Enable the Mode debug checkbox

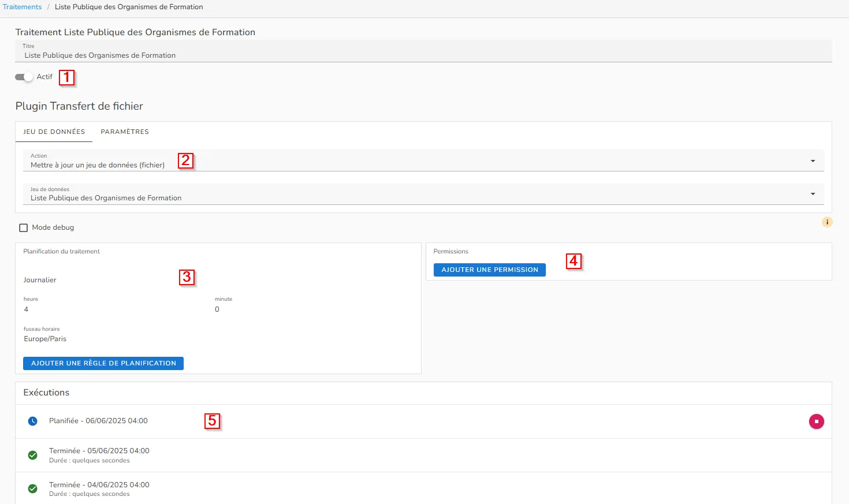(x=24, y=227)
